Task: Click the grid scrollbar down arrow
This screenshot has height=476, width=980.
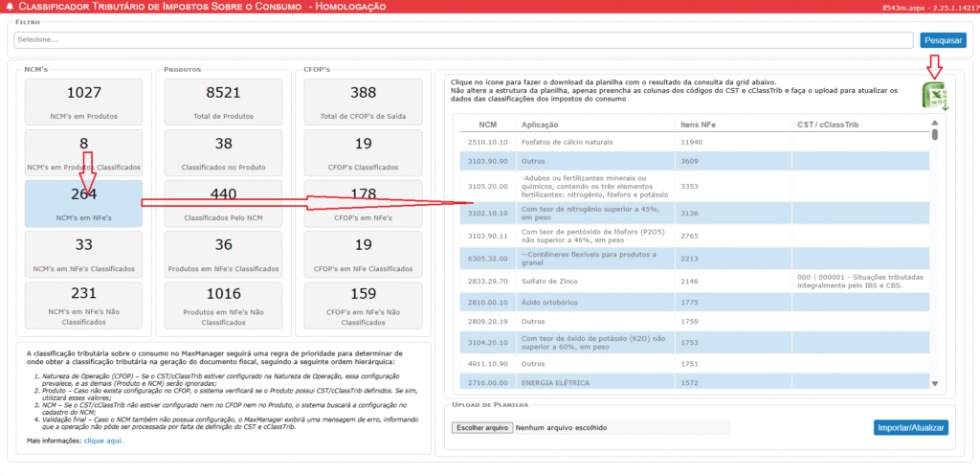Action: (935, 383)
